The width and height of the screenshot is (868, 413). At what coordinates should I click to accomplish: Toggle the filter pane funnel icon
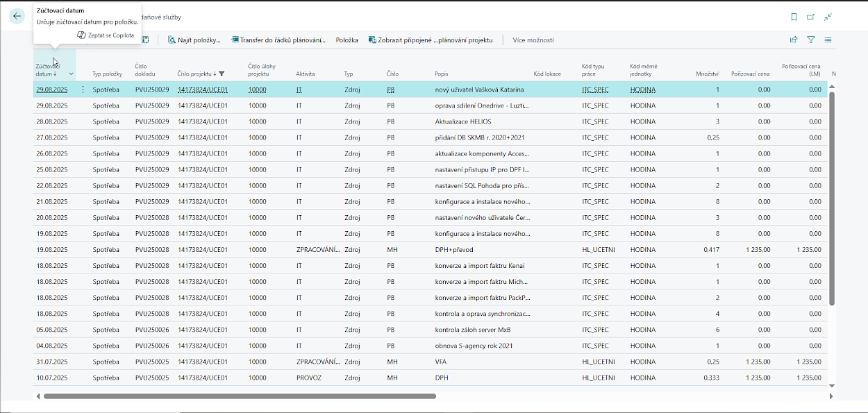coord(810,40)
